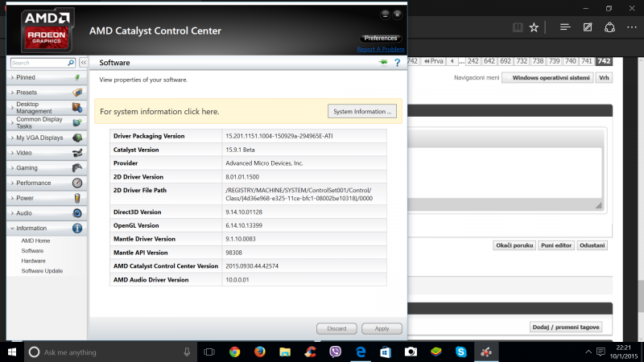Open Viber from the taskbar

[x=335, y=352]
